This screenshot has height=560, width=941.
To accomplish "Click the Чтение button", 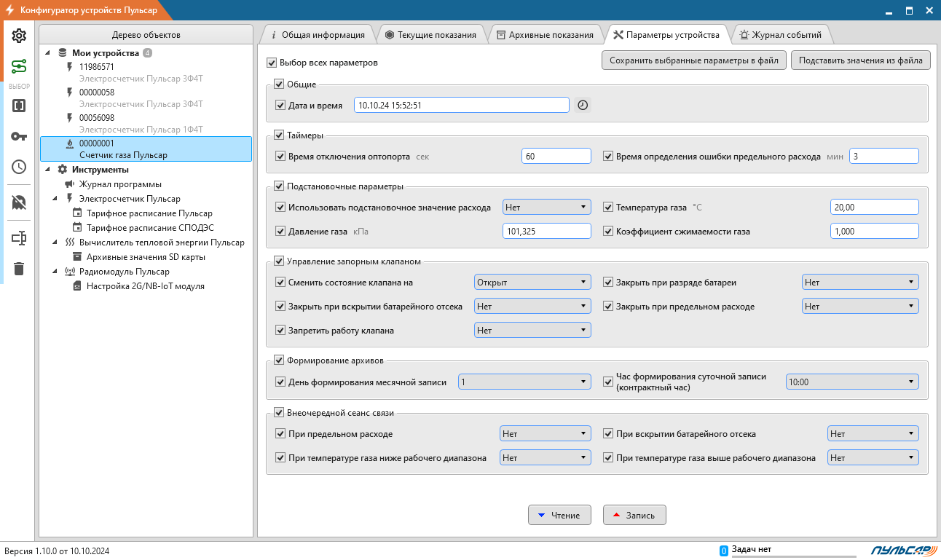I will click(559, 515).
